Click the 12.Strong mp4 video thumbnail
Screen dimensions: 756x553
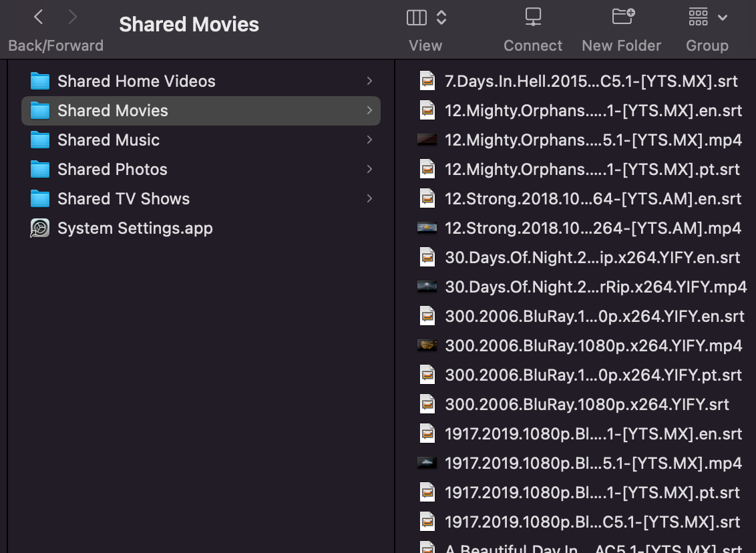(427, 228)
